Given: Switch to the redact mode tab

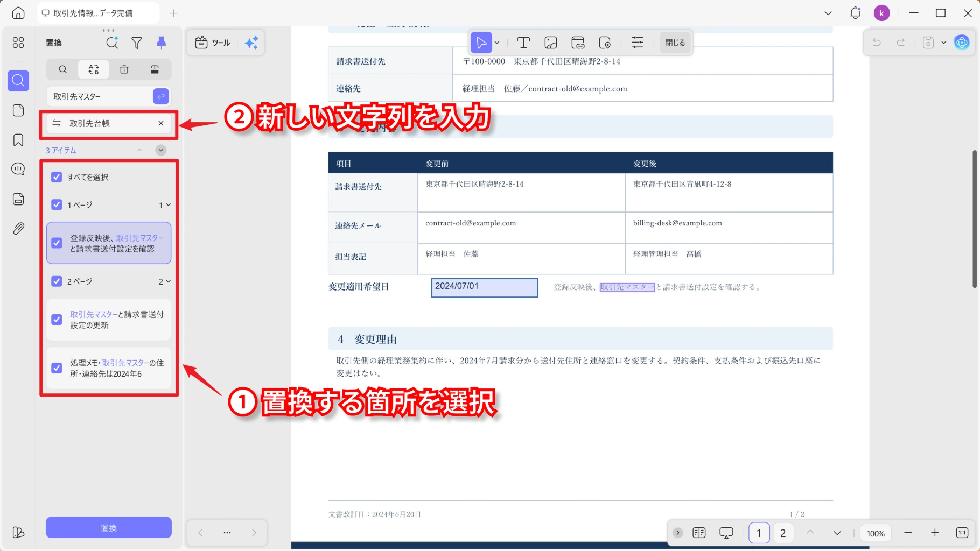Looking at the screenshot, I should coord(155,69).
